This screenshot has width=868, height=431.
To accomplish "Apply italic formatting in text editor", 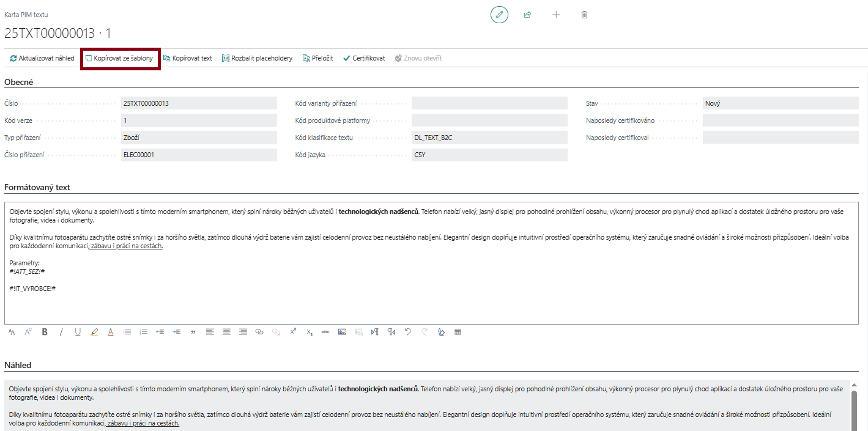I will pos(61,332).
